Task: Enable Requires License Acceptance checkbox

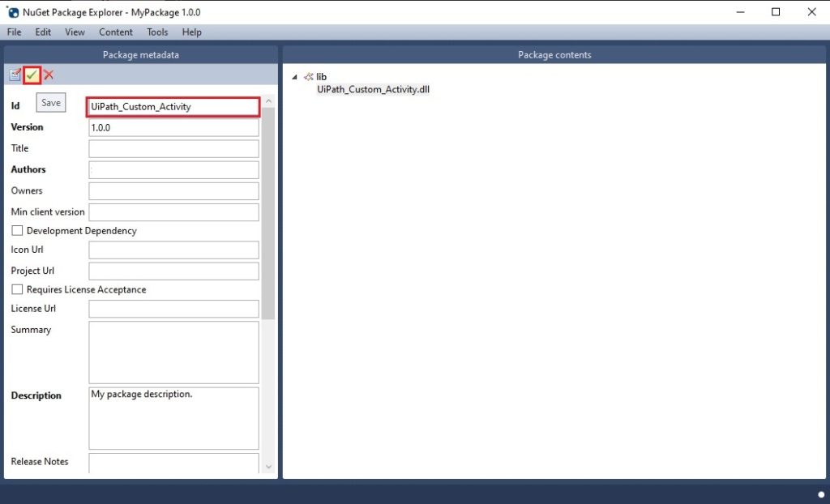Action: pyautogui.click(x=17, y=289)
